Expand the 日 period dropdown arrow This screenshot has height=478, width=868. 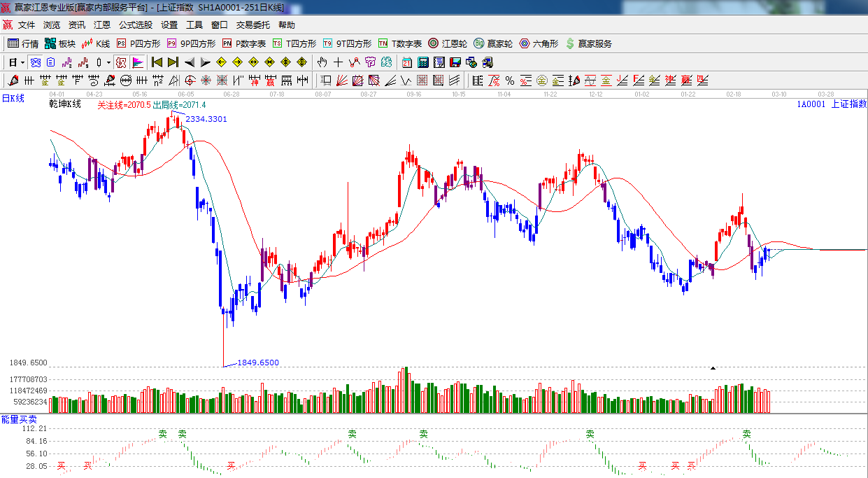point(22,62)
